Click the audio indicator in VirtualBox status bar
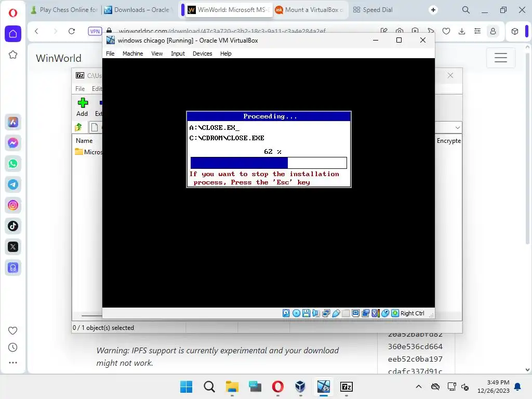Image resolution: width=532 pixels, height=399 pixels. pyautogui.click(x=316, y=313)
